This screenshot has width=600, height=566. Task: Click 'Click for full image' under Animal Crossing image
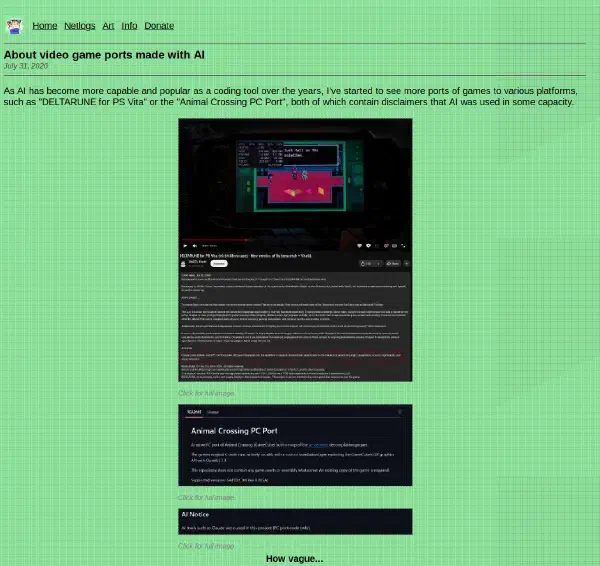[x=206, y=497]
